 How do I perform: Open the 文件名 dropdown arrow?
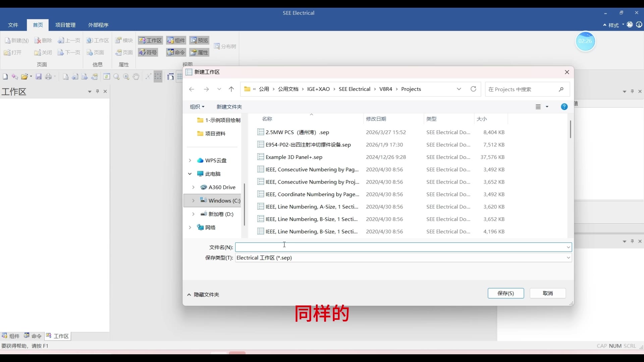click(568, 247)
